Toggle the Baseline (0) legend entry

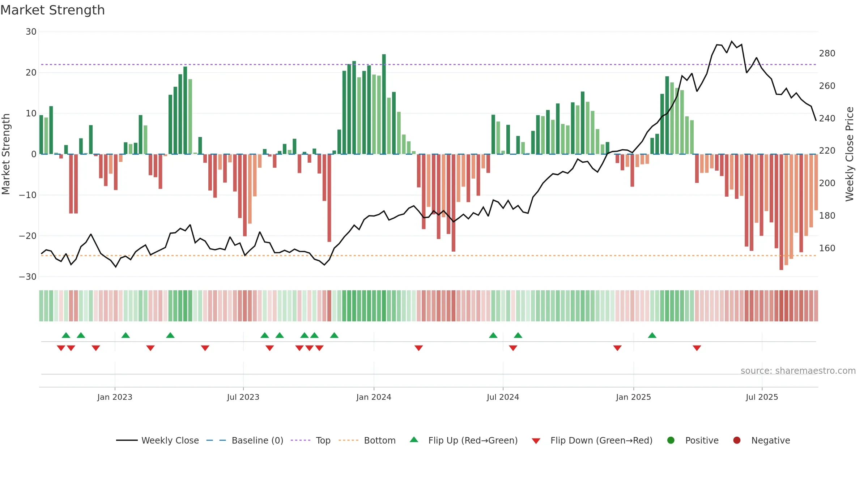[x=245, y=440]
